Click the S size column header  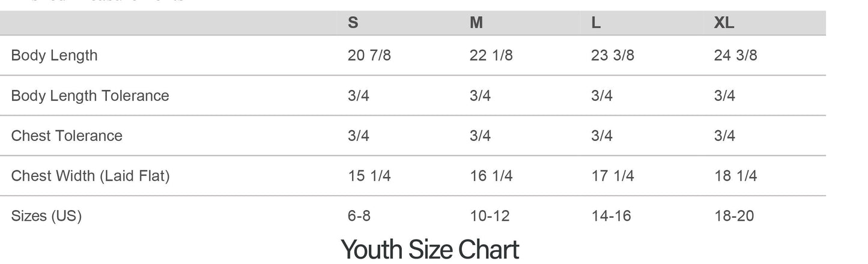[x=353, y=23]
